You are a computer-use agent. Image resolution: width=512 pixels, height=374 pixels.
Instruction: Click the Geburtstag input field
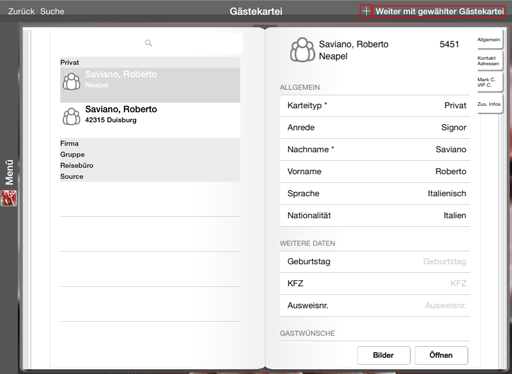point(375,262)
